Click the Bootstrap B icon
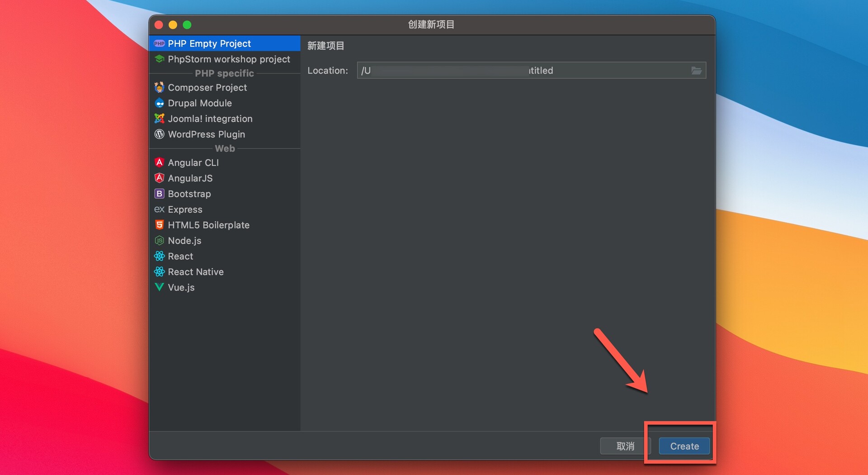Viewport: 868px width, 475px height. pos(159,194)
